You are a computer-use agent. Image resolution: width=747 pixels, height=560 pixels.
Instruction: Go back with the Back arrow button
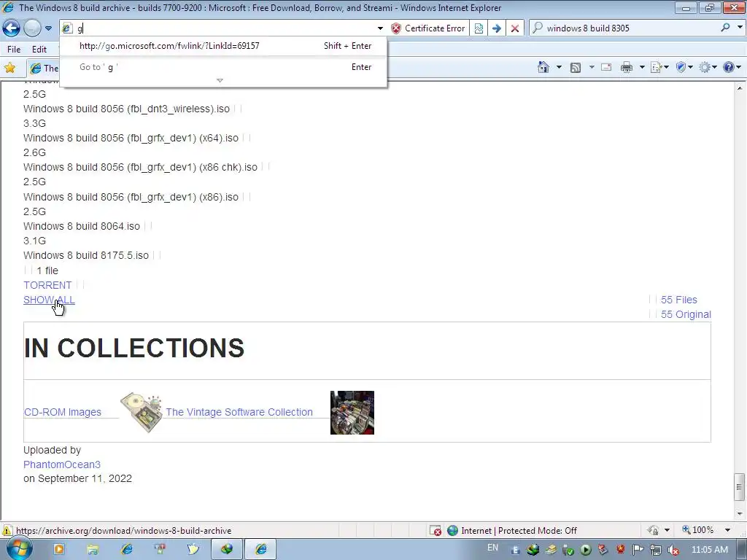[x=12, y=28]
